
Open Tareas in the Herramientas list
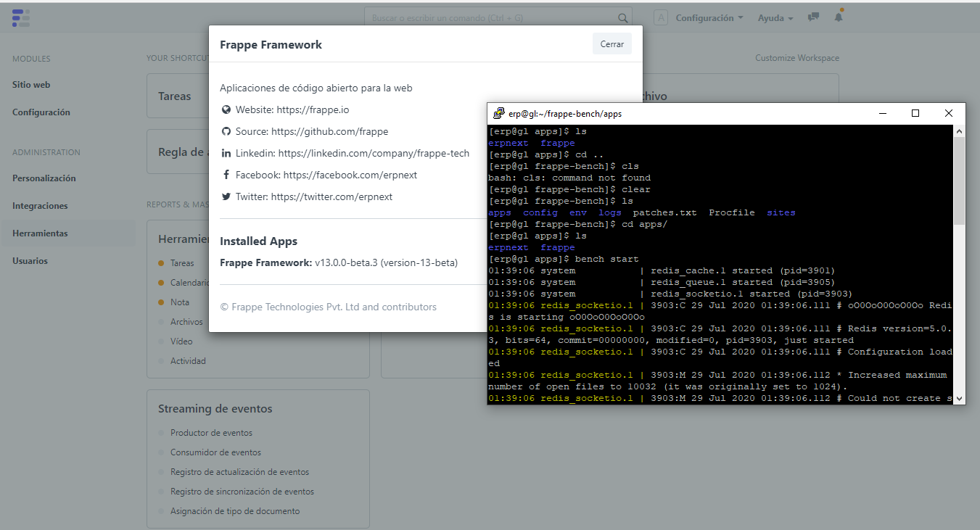[182, 263]
